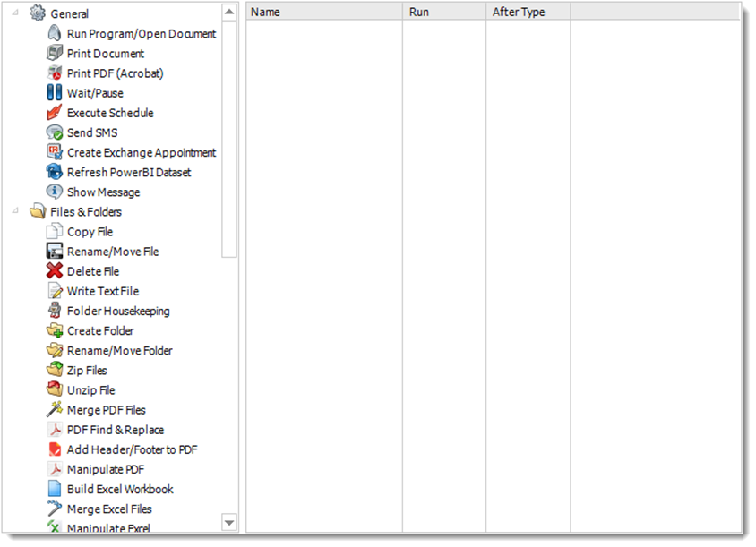Click the Folder Housekeeping icon
The height and width of the screenshot is (547, 756).
pyautogui.click(x=55, y=311)
